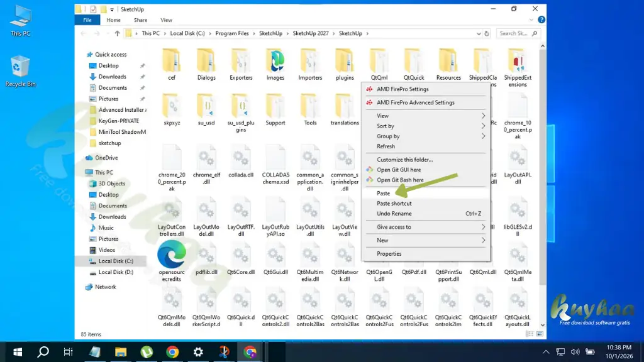Expand the ribbon with the chevron
The height and width of the screenshot is (362, 644).
click(x=531, y=19)
